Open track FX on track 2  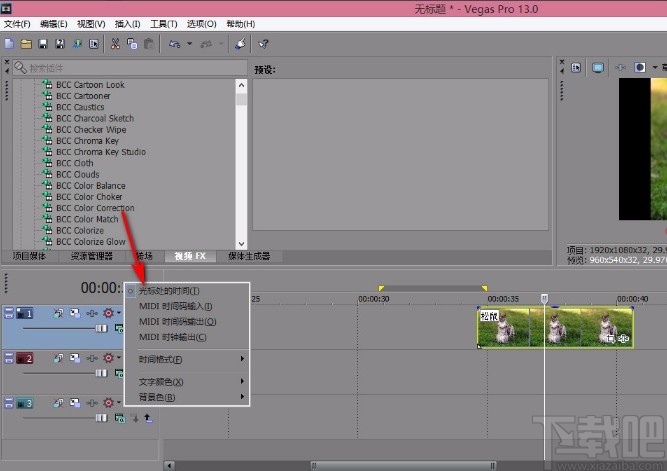92,358
